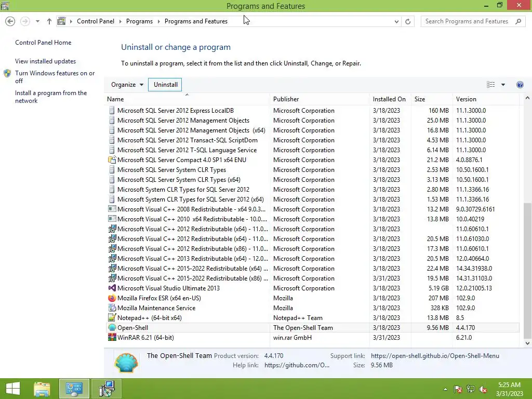
Task: Open the Organize menu
Action: [127, 85]
